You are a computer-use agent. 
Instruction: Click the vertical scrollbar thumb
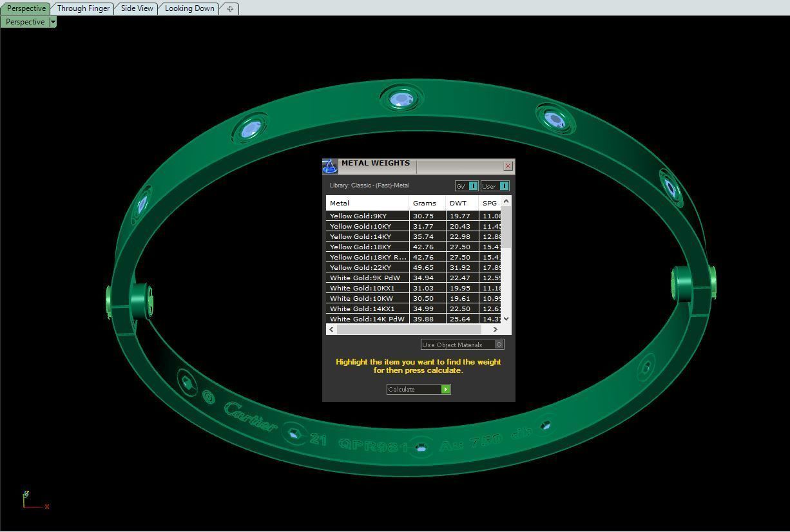[506, 227]
